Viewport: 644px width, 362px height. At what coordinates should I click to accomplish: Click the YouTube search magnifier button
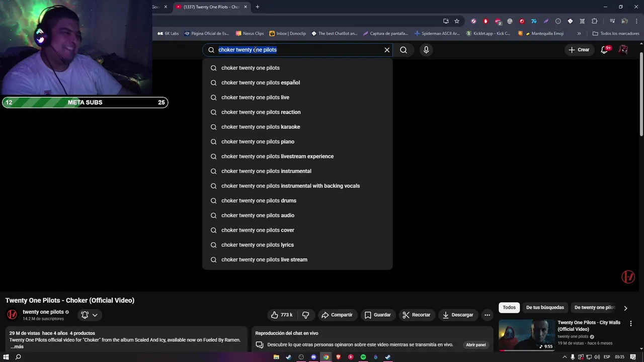click(x=404, y=50)
